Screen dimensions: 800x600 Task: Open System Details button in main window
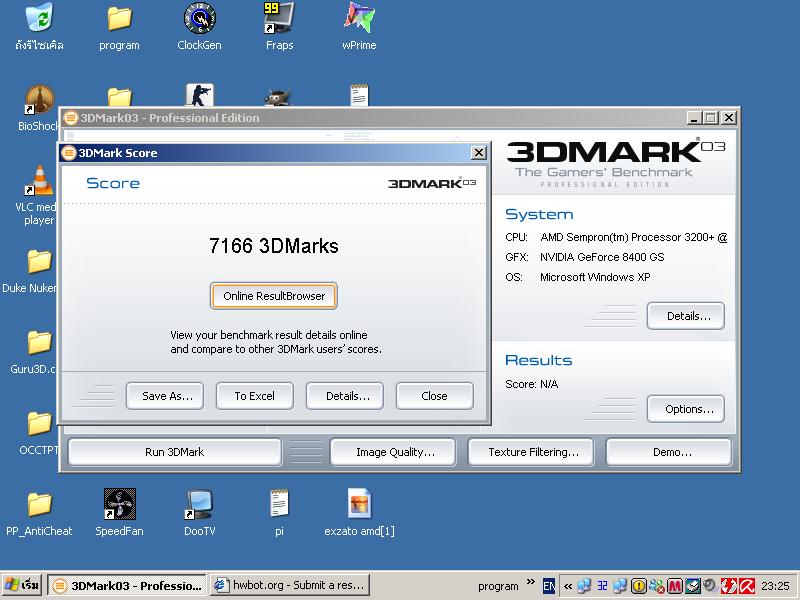(686, 316)
